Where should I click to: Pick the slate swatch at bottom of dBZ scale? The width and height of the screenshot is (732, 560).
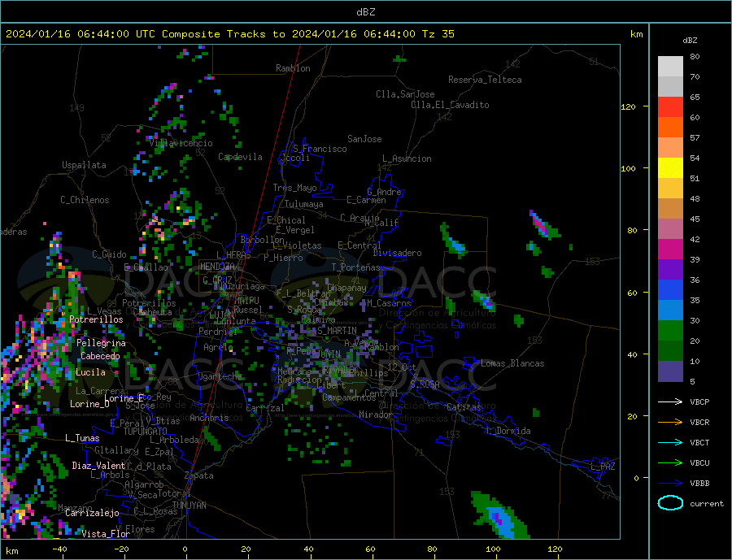coord(670,371)
